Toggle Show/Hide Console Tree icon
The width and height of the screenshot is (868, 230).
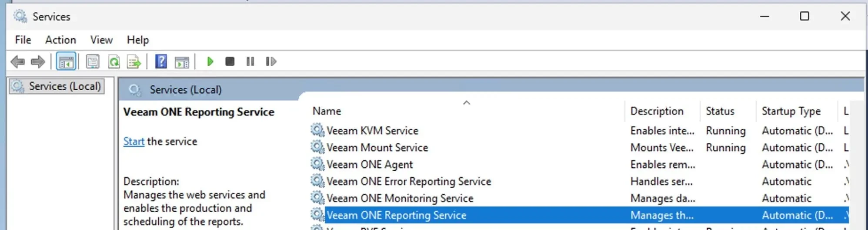coord(66,61)
